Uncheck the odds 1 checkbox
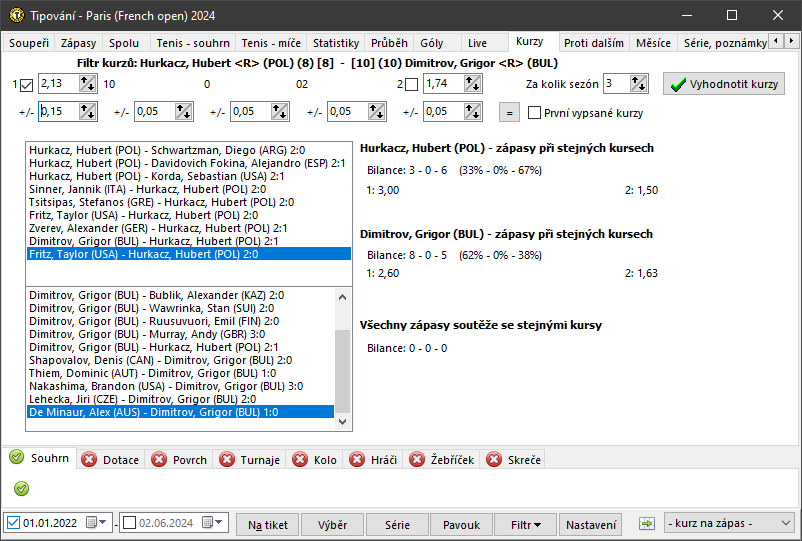Screen dimensions: 802x541 click(27, 86)
